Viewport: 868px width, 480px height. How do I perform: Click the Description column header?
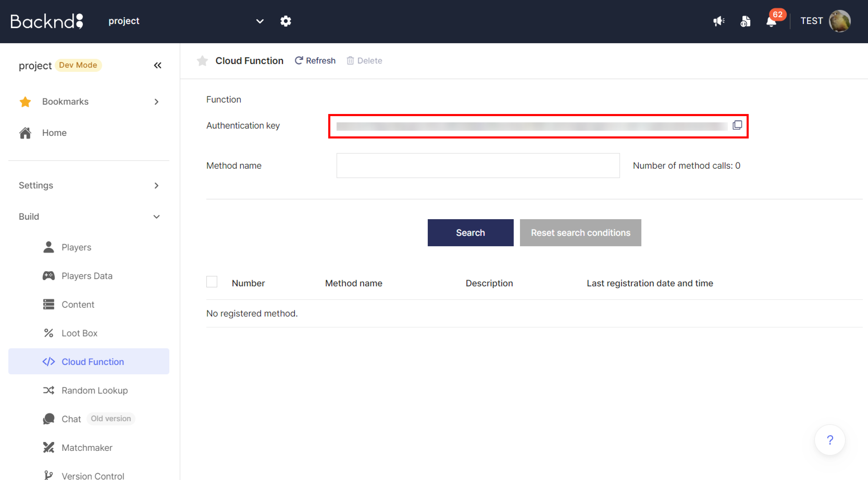489,283
